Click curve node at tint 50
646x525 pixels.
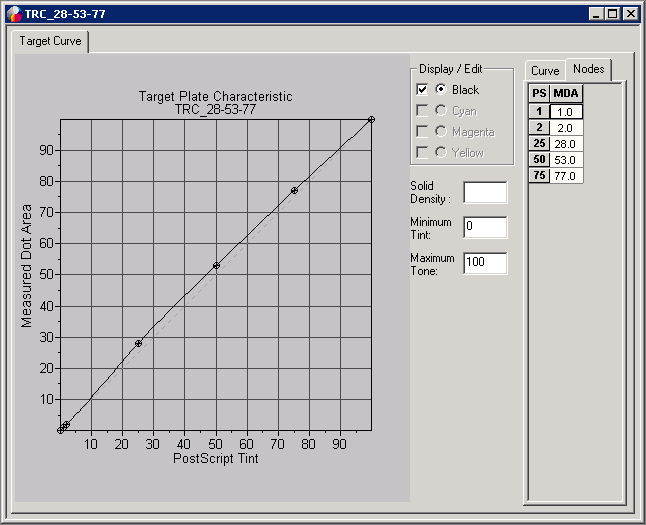216,265
